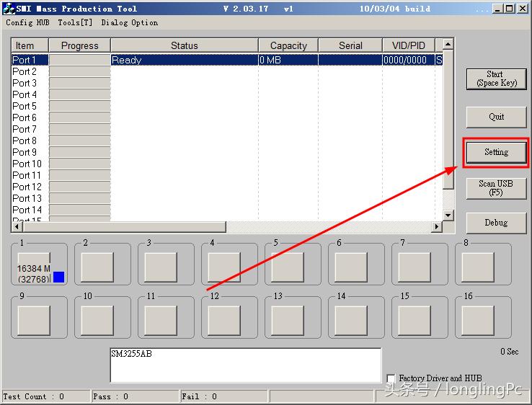The image size is (532, 405).
Task: Select port slot 16 box
Action: tap(478, 321)
